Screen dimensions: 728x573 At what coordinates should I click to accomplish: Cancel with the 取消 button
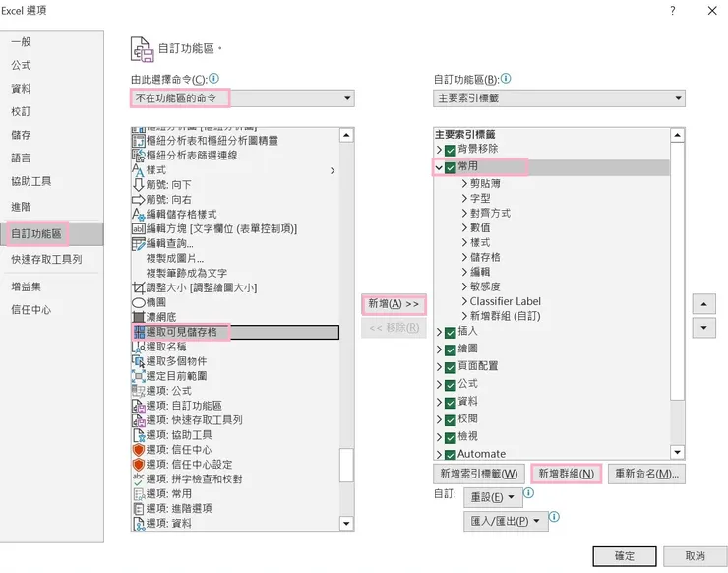click(695, 556)
